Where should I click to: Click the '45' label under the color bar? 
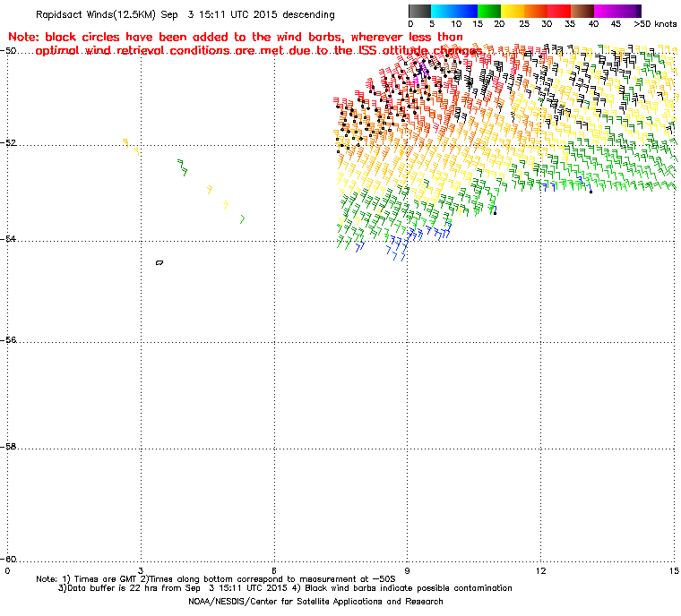pos(616,24)
